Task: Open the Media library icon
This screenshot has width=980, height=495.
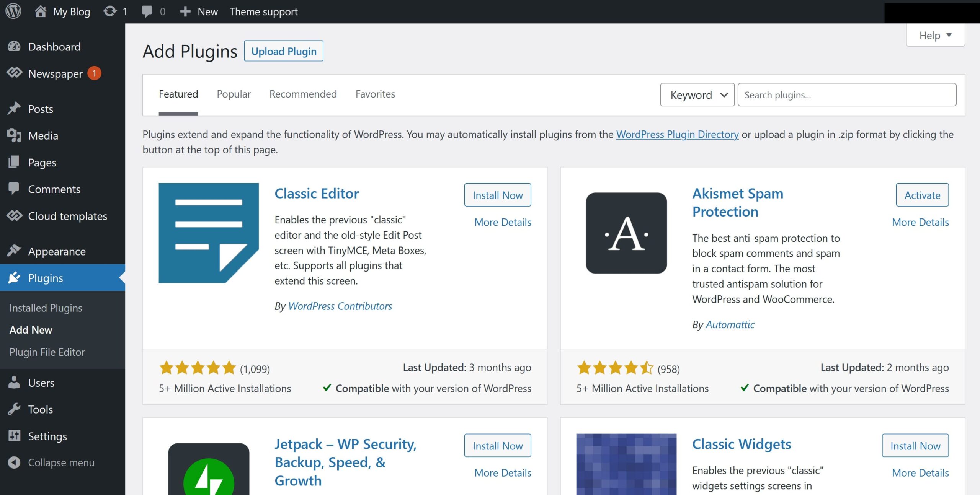Action: coord(14,135)
